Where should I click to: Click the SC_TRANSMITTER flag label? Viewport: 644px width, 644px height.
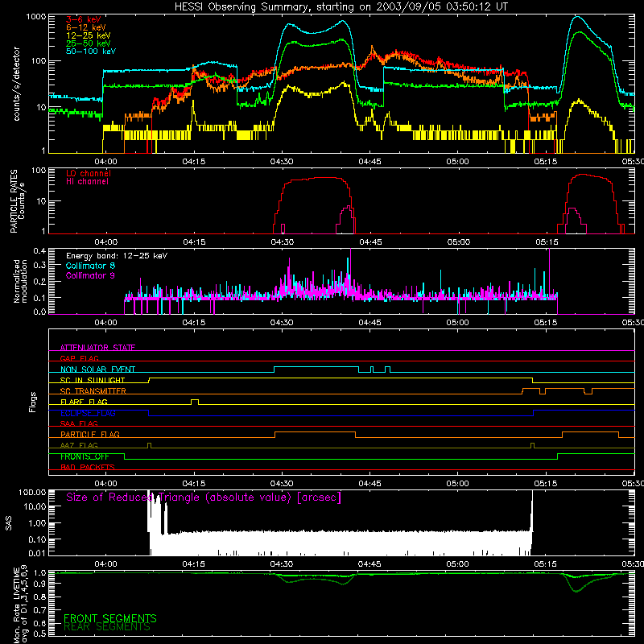[x=93, y=390]
